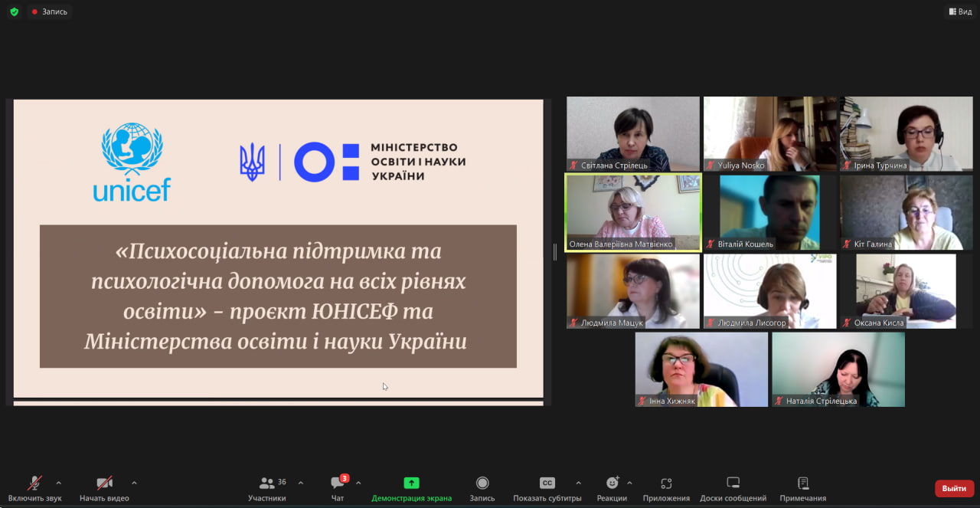Open Приложения apps panel
This screenshot has width=980, height=508.
[666, 488]
